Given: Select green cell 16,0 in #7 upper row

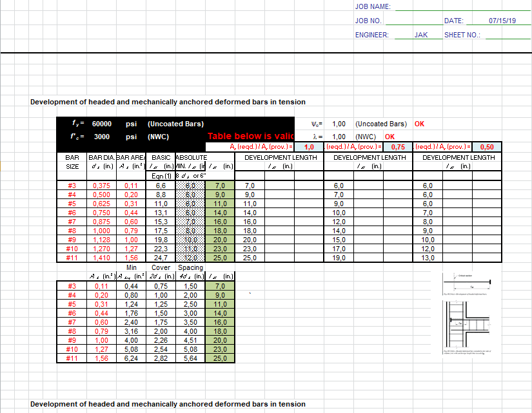Looking at the screenshot, I should click(x=220, y=222).
